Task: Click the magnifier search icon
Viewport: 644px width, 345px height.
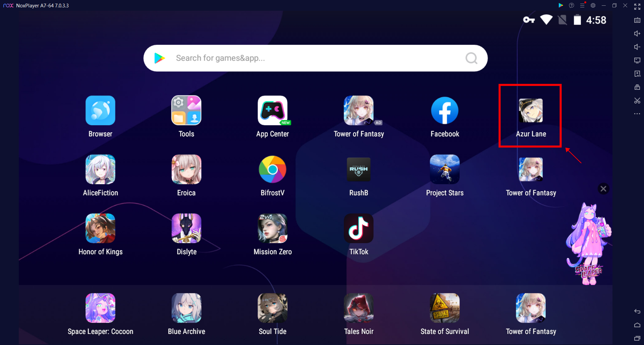Action: (471, 58)
